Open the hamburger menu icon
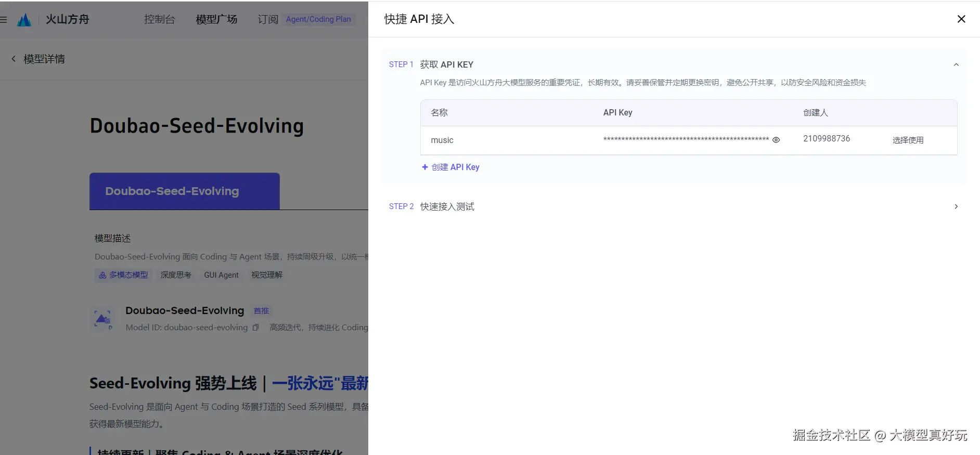Screen dimensions: 980x455 pos(3,20)
